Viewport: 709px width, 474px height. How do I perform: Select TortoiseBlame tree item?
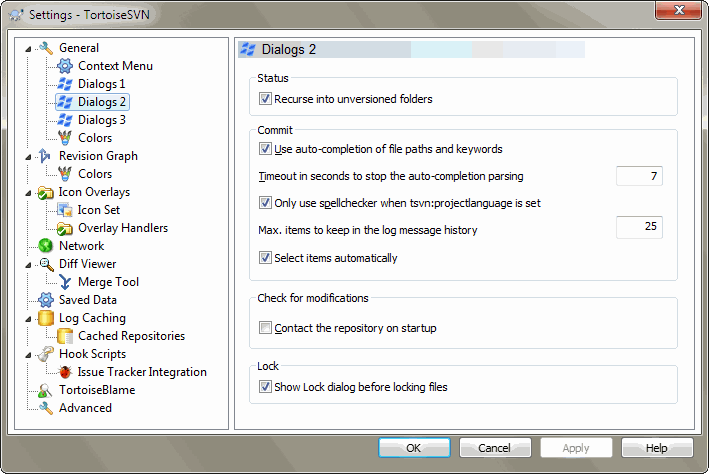(97, 390)
